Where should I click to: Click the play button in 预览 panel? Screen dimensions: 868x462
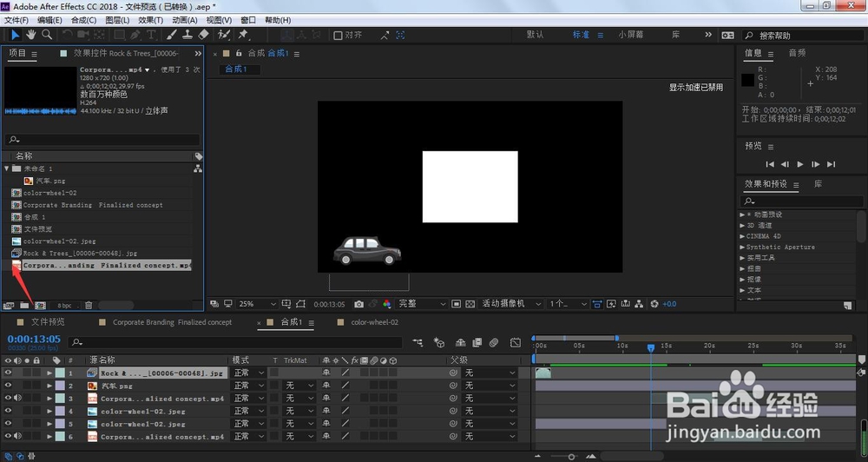pos(800,164)
